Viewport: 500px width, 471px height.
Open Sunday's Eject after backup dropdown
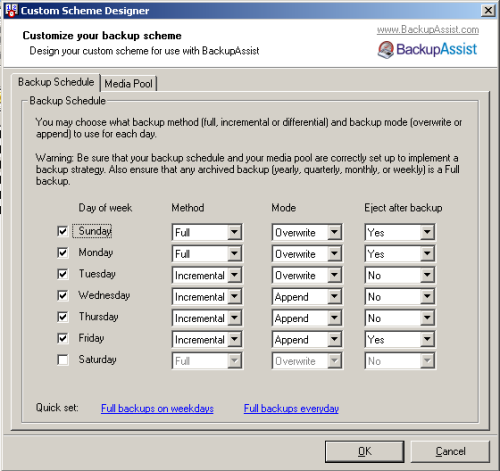tap(400, 232)
